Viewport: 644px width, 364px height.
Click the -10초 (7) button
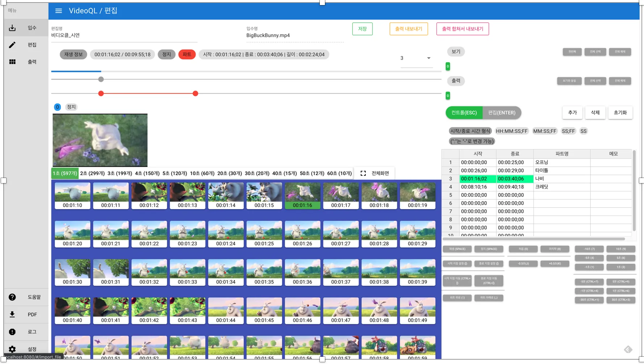(x=589, y=249)
